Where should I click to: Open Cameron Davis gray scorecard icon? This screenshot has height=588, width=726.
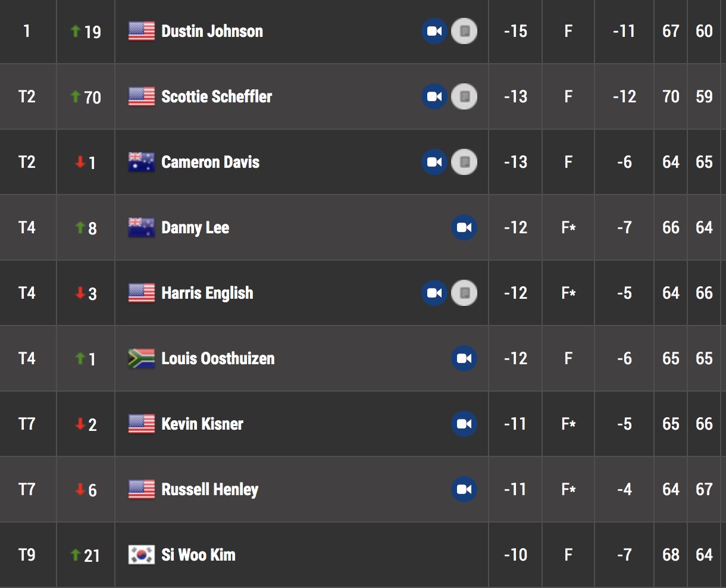pyautogui.click(x=464, y=162)
